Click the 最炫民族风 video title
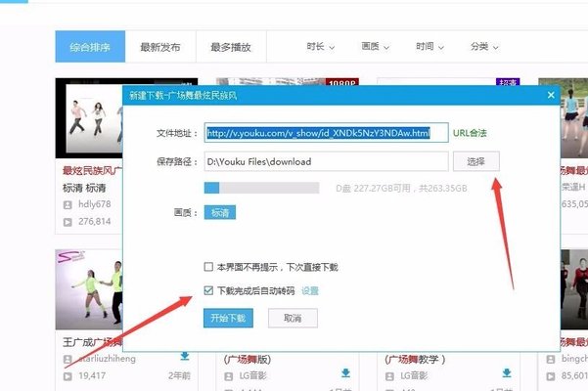Viewport: 588px width, 391px height. 92,171
